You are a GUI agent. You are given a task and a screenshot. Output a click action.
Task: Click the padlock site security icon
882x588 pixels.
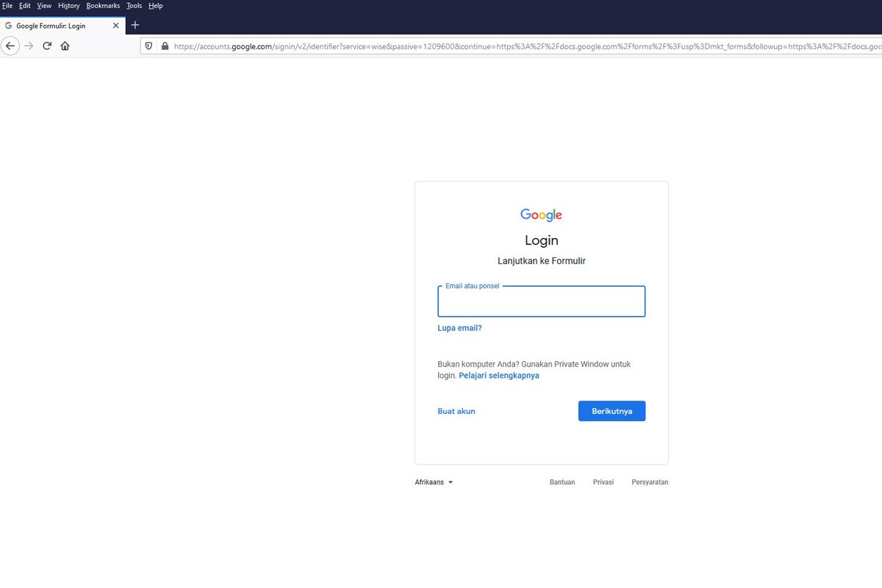click(x=165, y=46)
